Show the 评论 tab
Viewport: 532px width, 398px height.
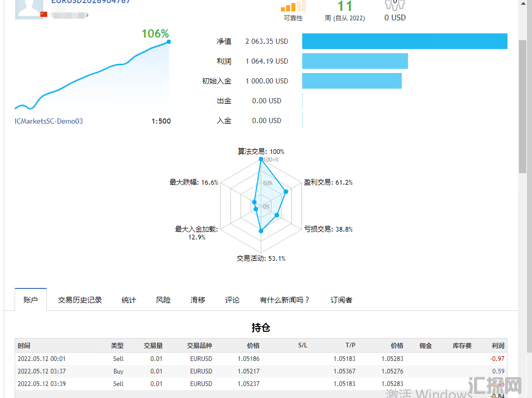point(232,300)
